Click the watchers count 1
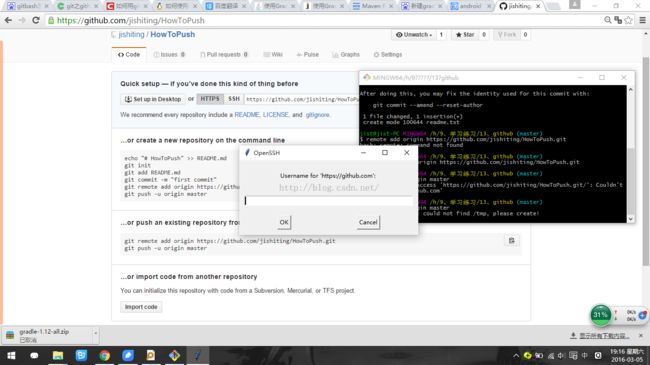 [441, 34]
